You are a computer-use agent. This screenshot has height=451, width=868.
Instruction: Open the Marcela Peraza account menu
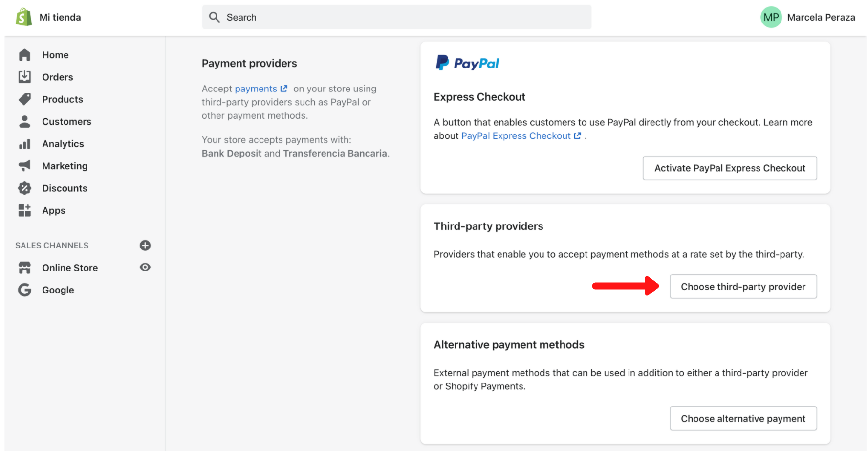(808, 17)
